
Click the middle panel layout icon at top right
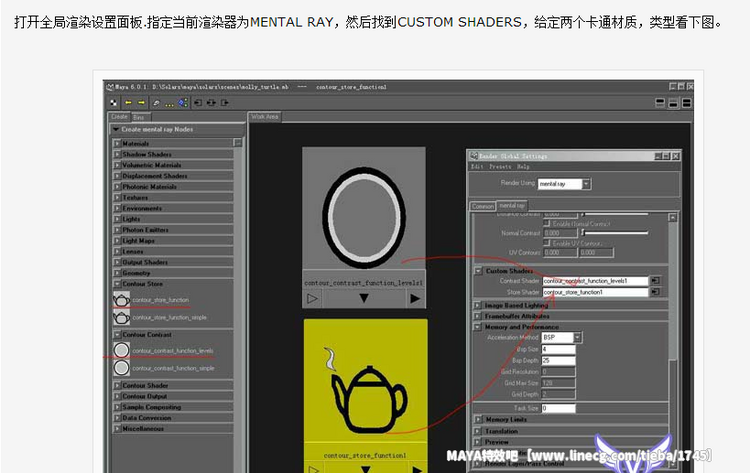pos(673,103)
